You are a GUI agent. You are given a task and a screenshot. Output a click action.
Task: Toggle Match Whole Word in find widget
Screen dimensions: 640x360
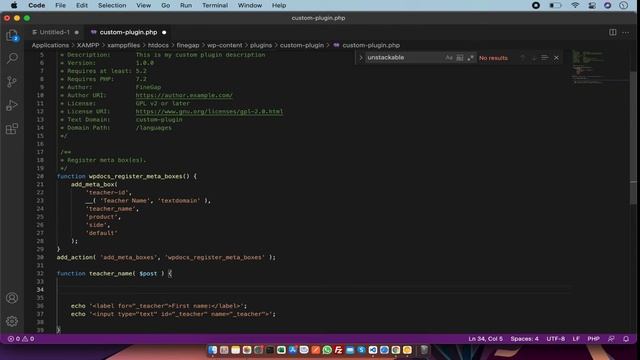click(460, 58)
